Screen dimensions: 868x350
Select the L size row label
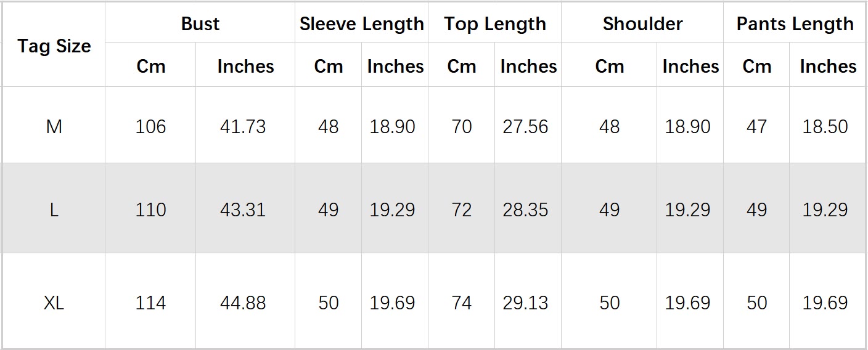[x=54, y=210]
